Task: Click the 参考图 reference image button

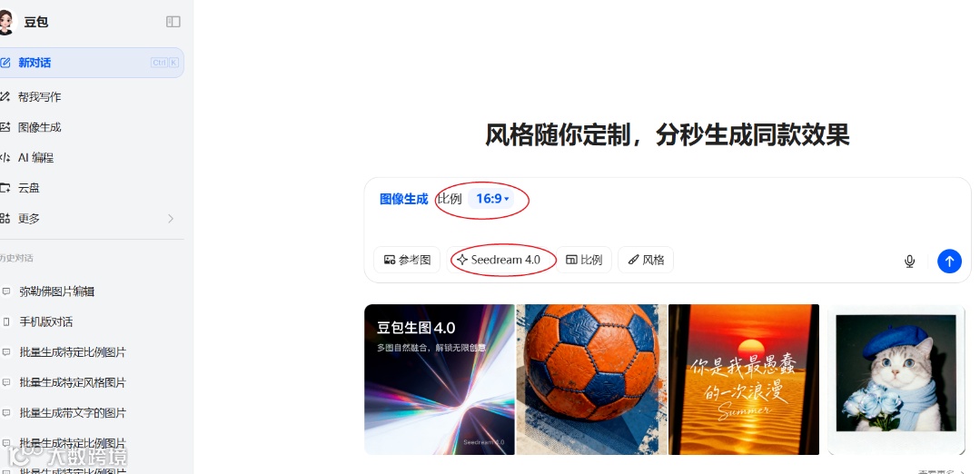Action: (407, 260)
